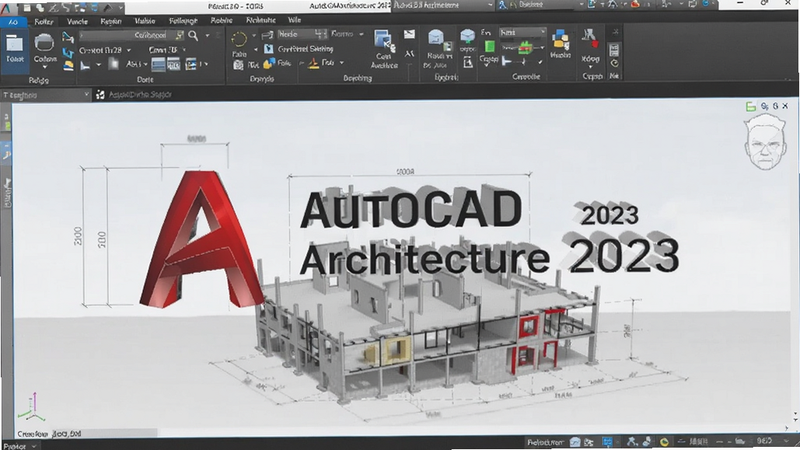Select the blue highlighted first ribbon tab

coord(14,22)
